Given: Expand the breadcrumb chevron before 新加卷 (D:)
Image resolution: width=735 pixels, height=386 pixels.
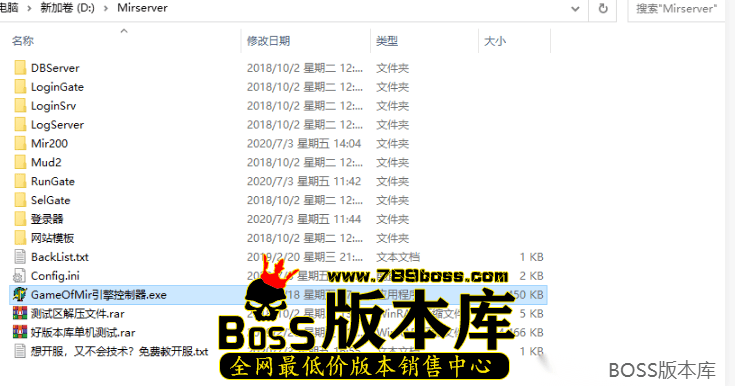Looking at the screenshot, I should [29, 8].
